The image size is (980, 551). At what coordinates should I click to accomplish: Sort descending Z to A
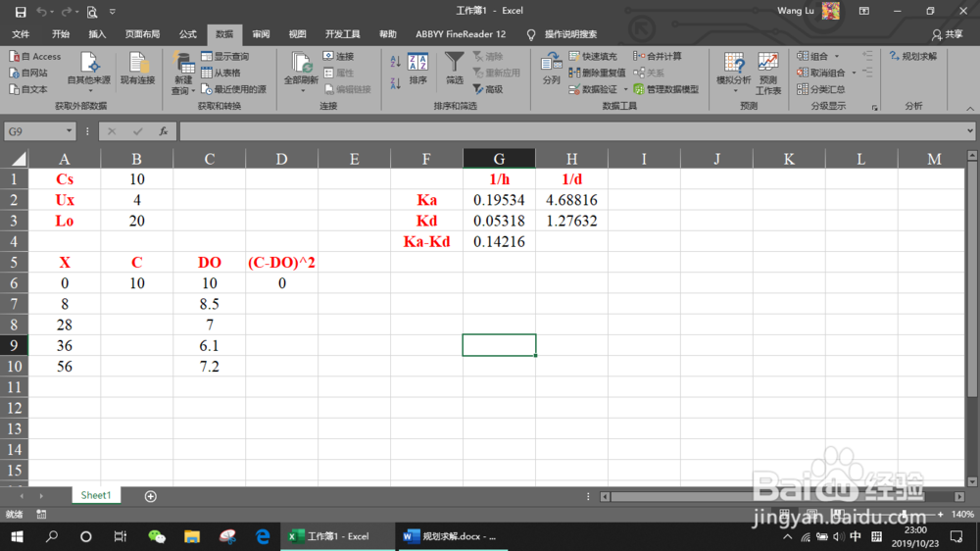coord(395,82)
